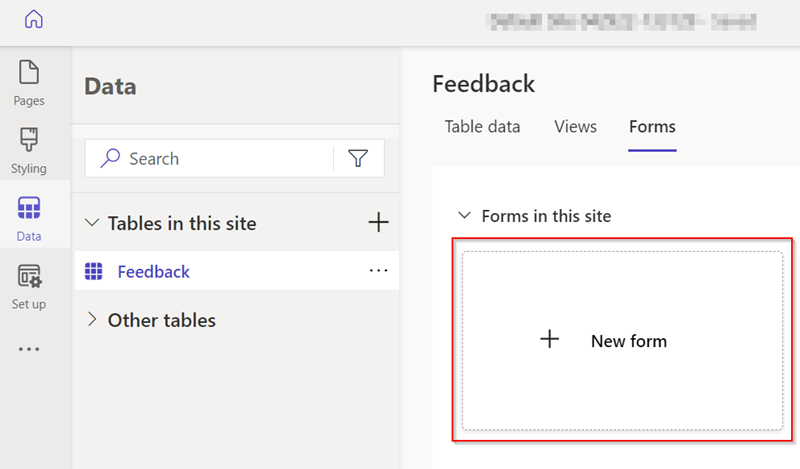
Task: Click the Feedback table grid icon
Action: (94, 271)
